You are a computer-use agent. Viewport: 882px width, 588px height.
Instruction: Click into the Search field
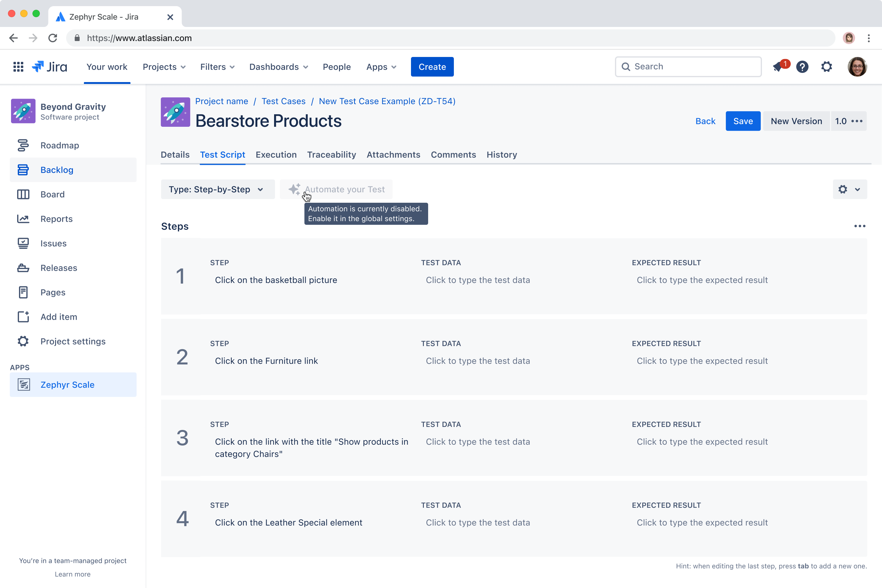pyautogui.click(x=688, y=67)
